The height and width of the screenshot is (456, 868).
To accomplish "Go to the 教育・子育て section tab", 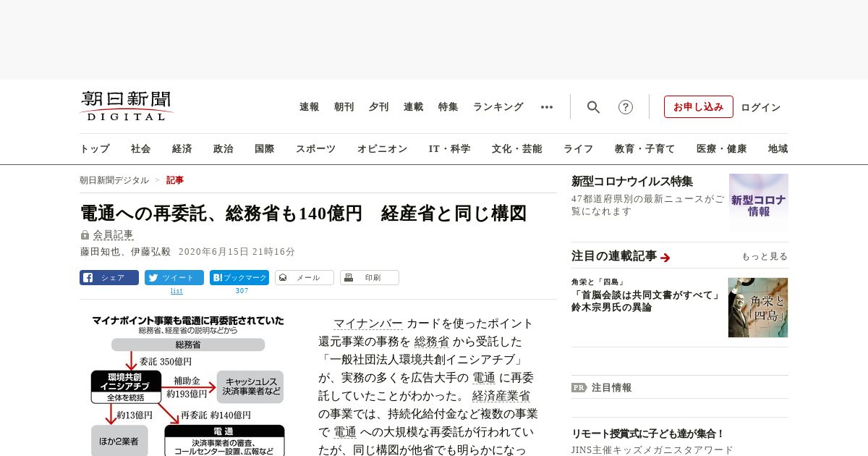I will click(x=645, y=149).
